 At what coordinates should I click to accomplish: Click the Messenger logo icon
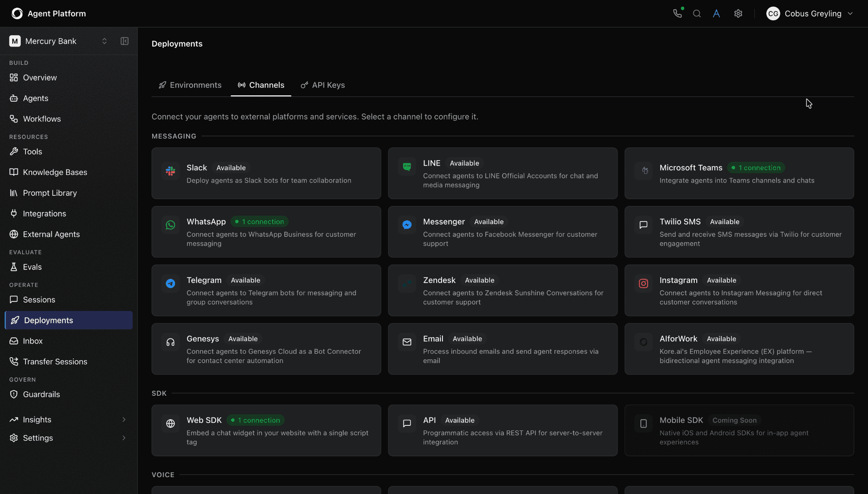pos(407,225)
